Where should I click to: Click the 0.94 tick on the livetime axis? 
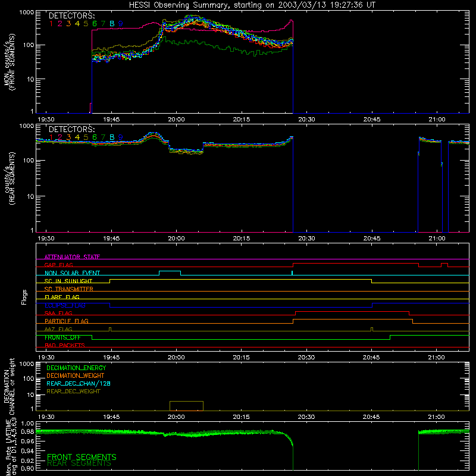click(27, 450)
